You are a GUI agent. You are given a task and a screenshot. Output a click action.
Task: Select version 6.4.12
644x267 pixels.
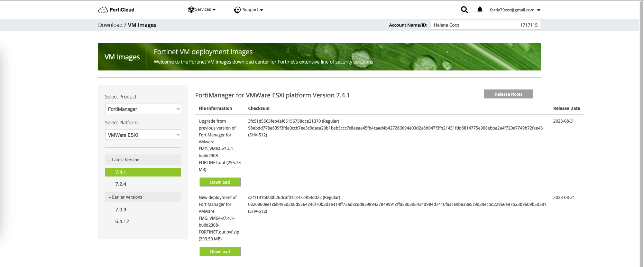pos(122,221)
